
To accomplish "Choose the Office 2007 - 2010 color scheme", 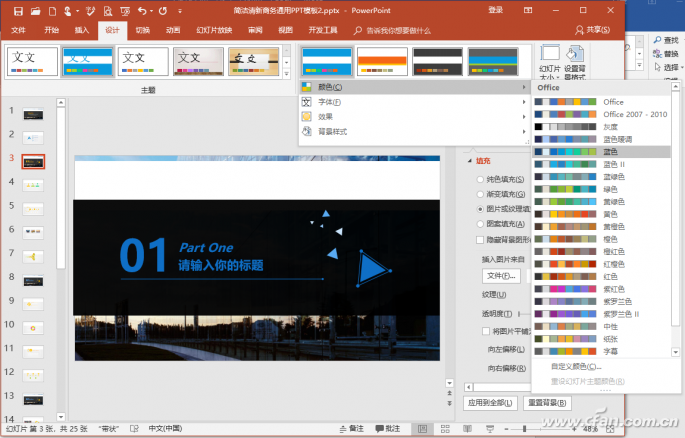I will click(x=601, y=114).
